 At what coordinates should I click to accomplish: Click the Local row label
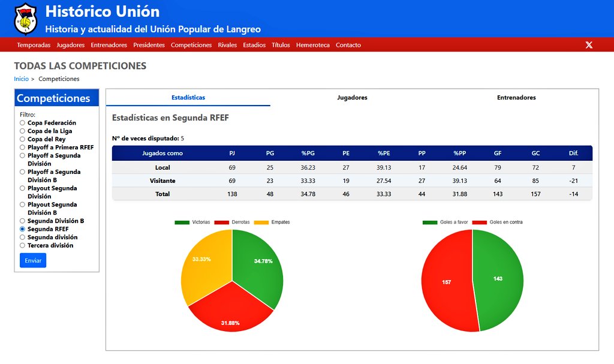(x=162, y=167)
